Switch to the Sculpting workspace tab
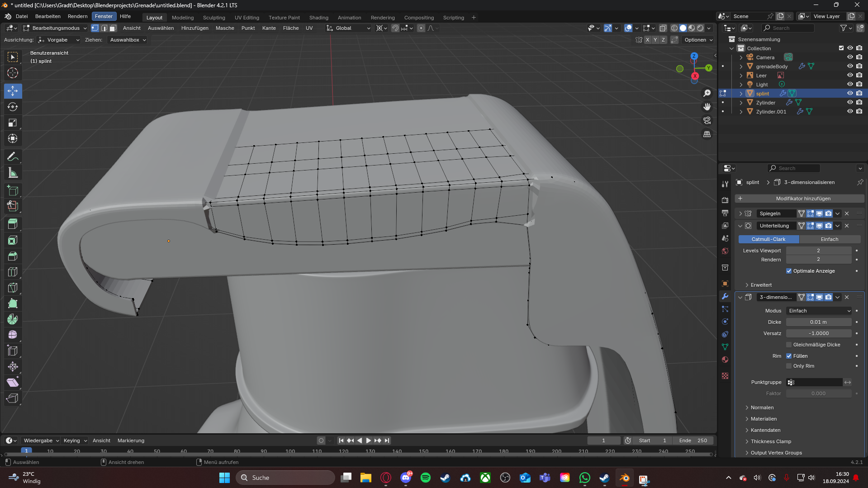Viewport: 868px width, 488px height. pyautogui.click(x=214, y=18)
